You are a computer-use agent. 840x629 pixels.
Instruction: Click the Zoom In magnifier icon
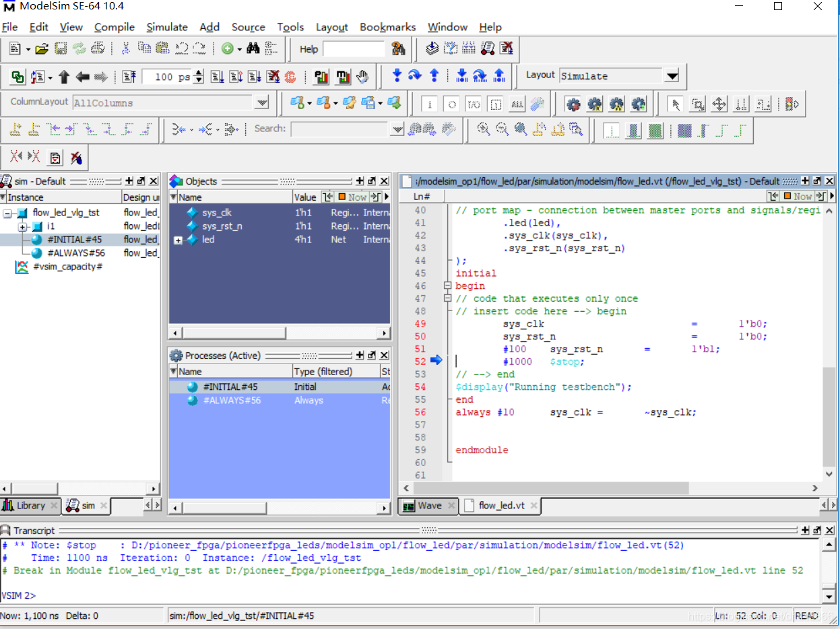pyautogui.click(x=484, y=129)
